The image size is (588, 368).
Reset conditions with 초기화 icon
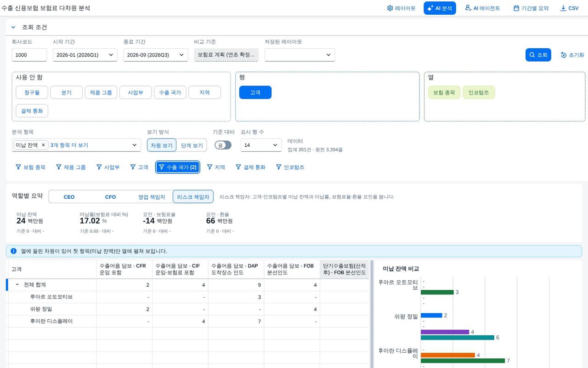[572, 55]
